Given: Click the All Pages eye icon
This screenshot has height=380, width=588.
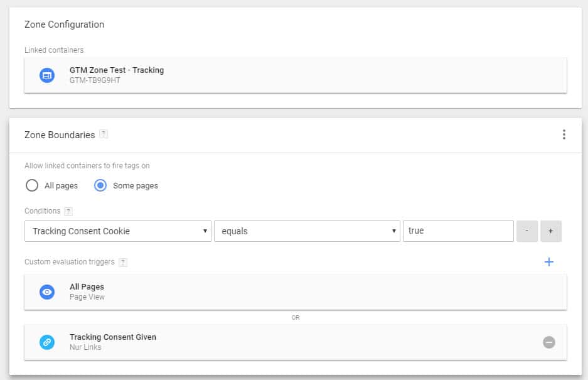Looking at the screenshot, I should tap(47, 292).
